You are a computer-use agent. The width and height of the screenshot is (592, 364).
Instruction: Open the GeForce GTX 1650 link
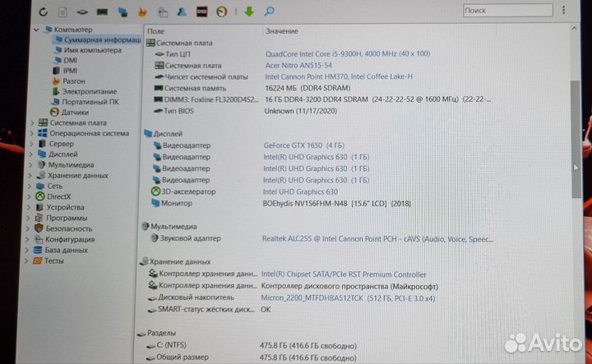tap(304, 145)
